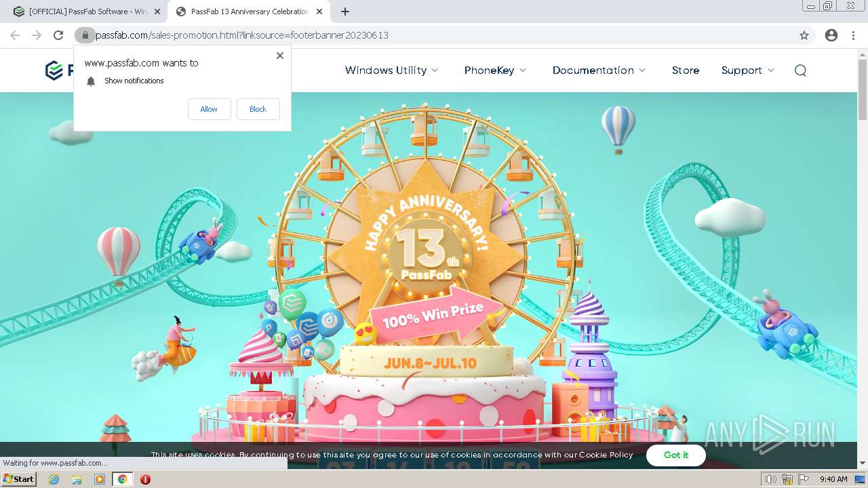Click the browser back arrow

(x=15, y=35)
